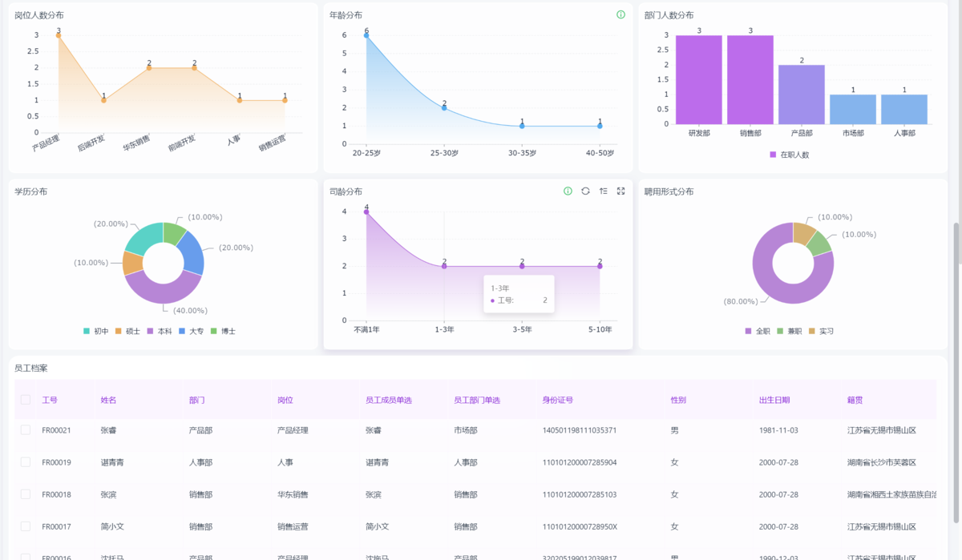The width and height of the screenshot is (962, 560).
Task: Toggle 兼职 legend item in 聘用形式分布
Action: [790, 331]
